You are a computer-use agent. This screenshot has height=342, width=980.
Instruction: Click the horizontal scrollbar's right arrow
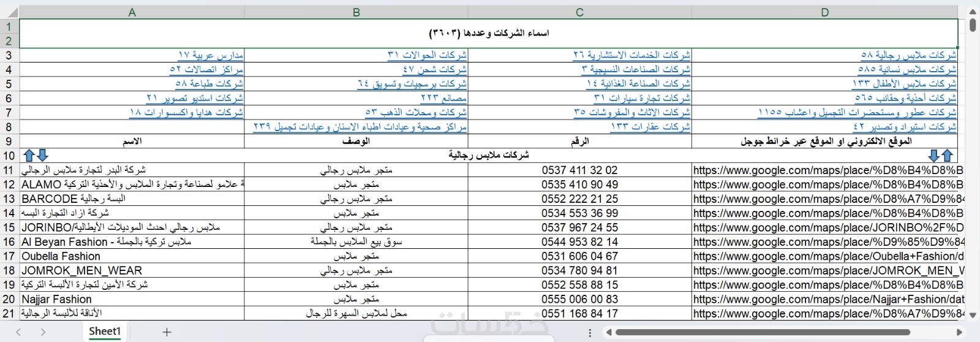tap(960, 333)
